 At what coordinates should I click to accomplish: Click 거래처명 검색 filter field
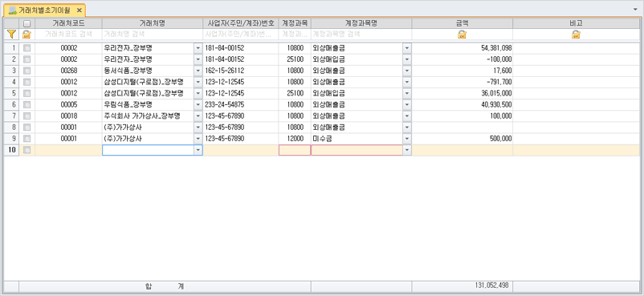coord(153,34)
